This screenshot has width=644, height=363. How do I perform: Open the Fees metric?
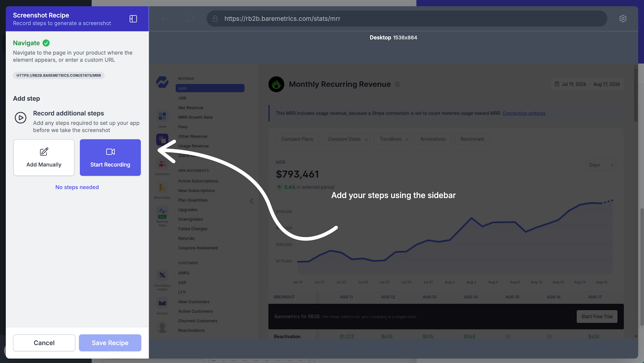coord(182,127)
